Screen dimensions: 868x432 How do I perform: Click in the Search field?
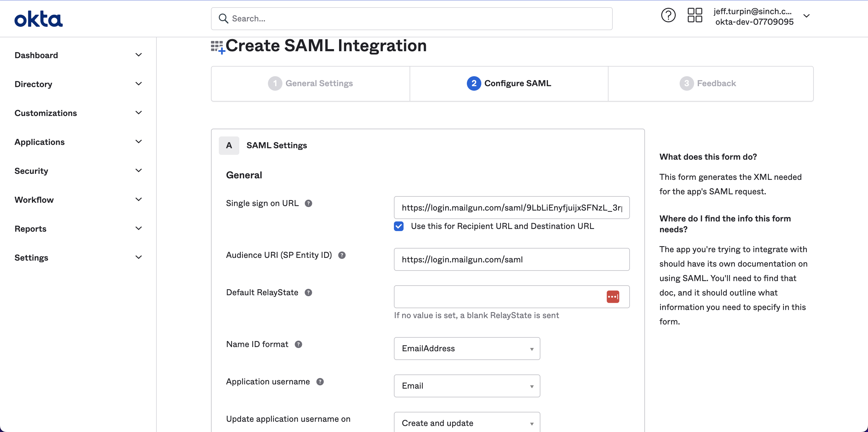coord(411,18)
